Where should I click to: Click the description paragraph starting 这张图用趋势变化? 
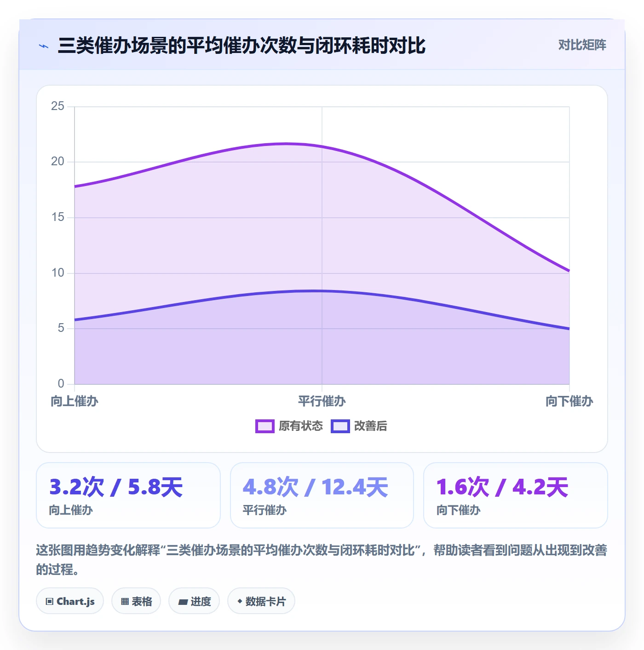click(322, 560)
